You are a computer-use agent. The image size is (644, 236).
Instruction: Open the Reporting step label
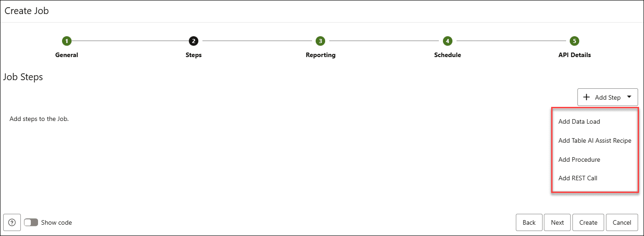tap(321, 55)
